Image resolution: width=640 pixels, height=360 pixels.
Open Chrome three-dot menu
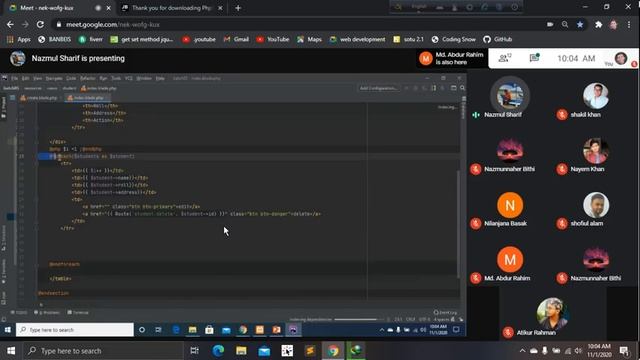coord(629,24)
